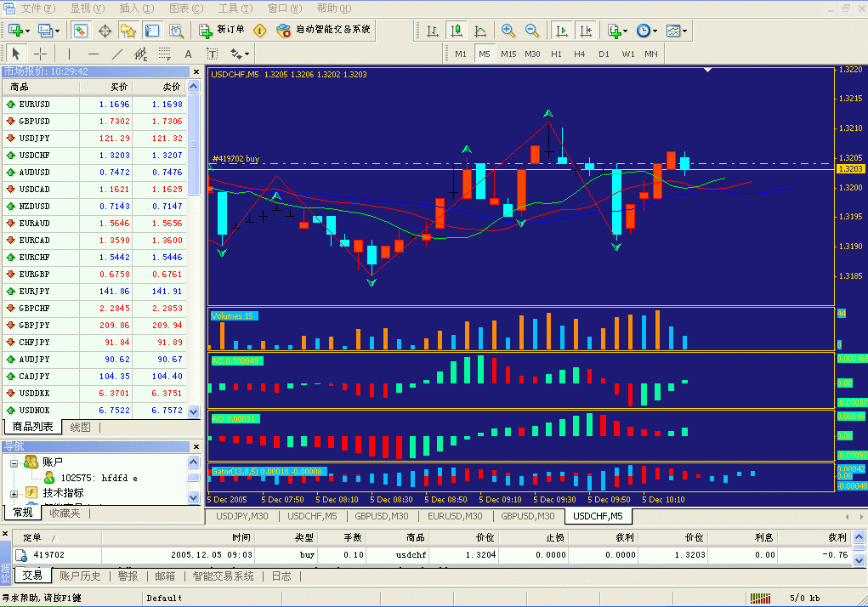This screenshot has width=868, height=607.
Task: Switch to the EURUSD,M30 chart tab
Action: 455,516
